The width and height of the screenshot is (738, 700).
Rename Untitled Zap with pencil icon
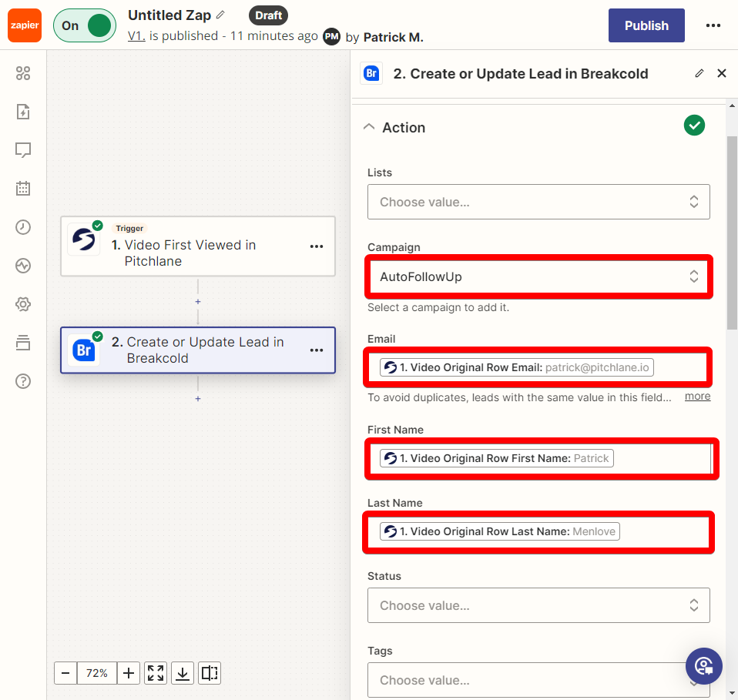coord(220,15)
